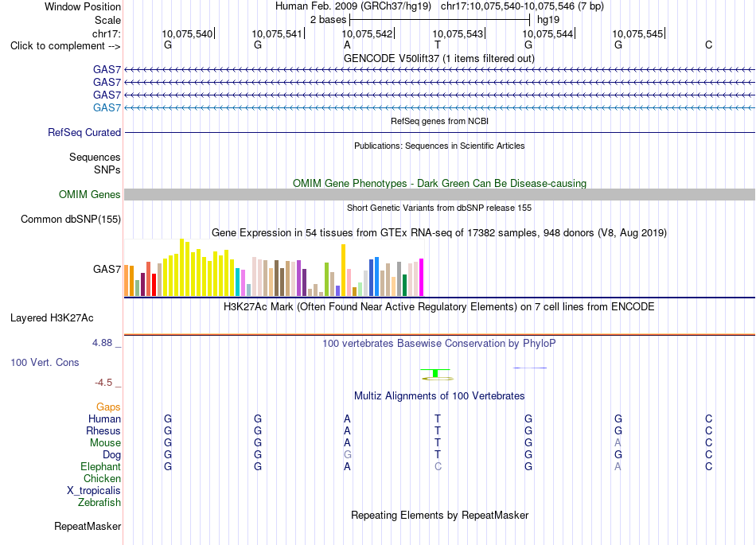This screenshot has width=756, height=545.
Task: Open the Common dbSNP(155) track label
Action: [70, 220]
